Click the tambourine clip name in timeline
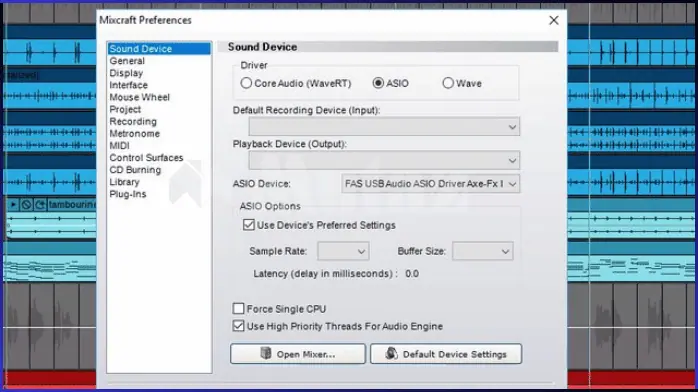 [73, 204]
